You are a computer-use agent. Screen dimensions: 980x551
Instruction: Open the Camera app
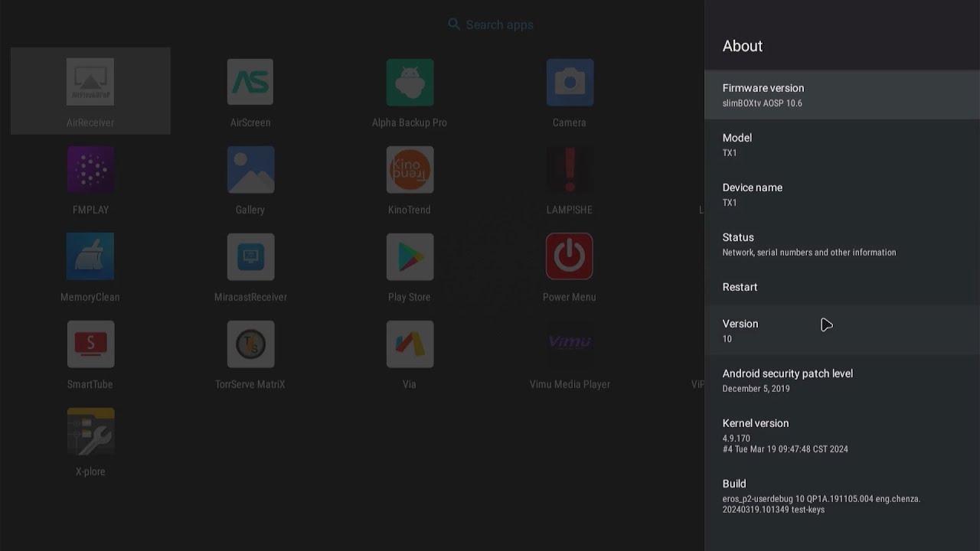coord(570,82)
